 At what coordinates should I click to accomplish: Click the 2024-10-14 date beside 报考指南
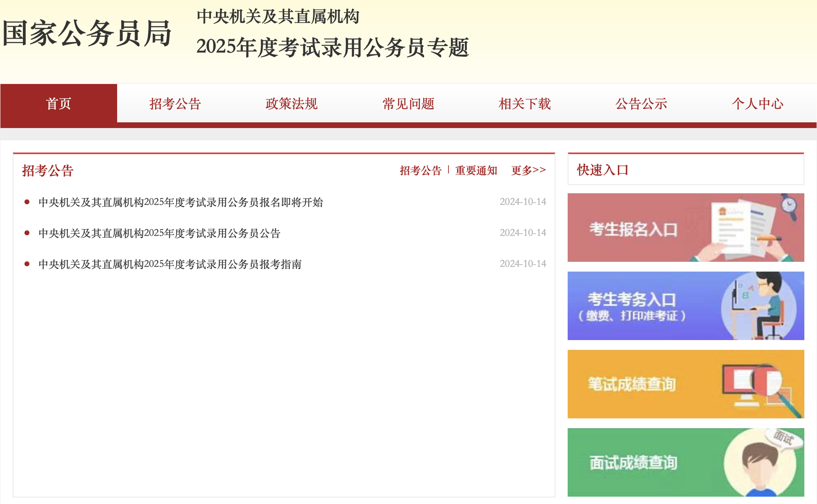[523, 264]
